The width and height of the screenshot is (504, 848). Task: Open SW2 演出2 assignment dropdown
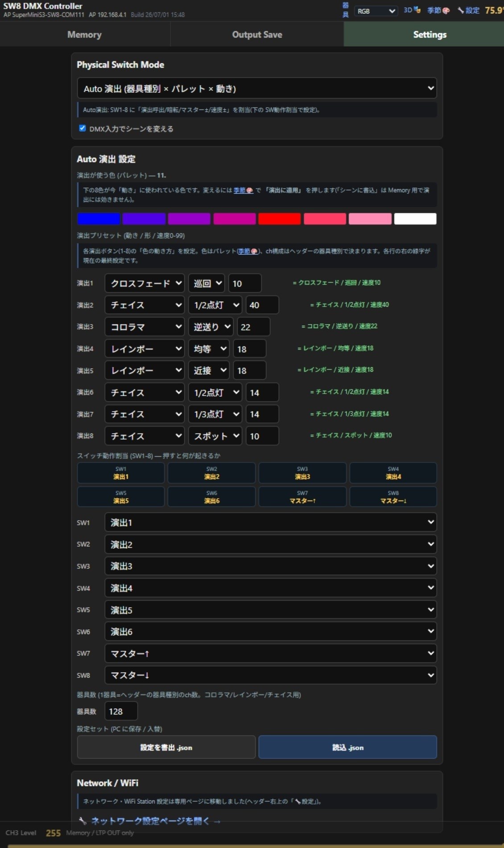(x=270, y=544)
